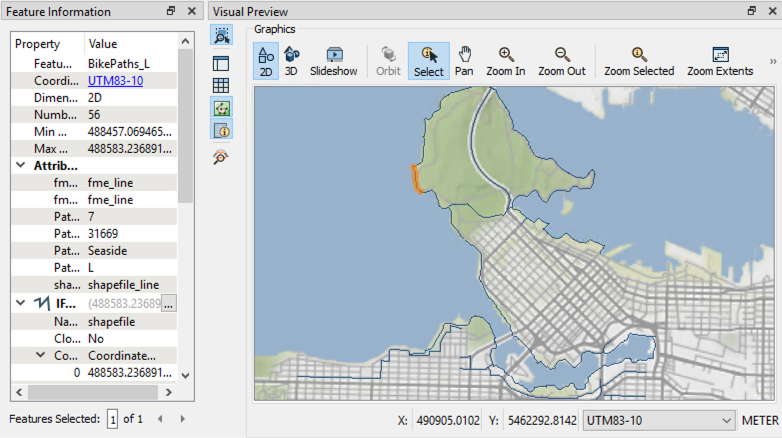Collapse the Coordinates node
Image resolution: width=782 pixels, height=438 pixels.
point(40,355)
